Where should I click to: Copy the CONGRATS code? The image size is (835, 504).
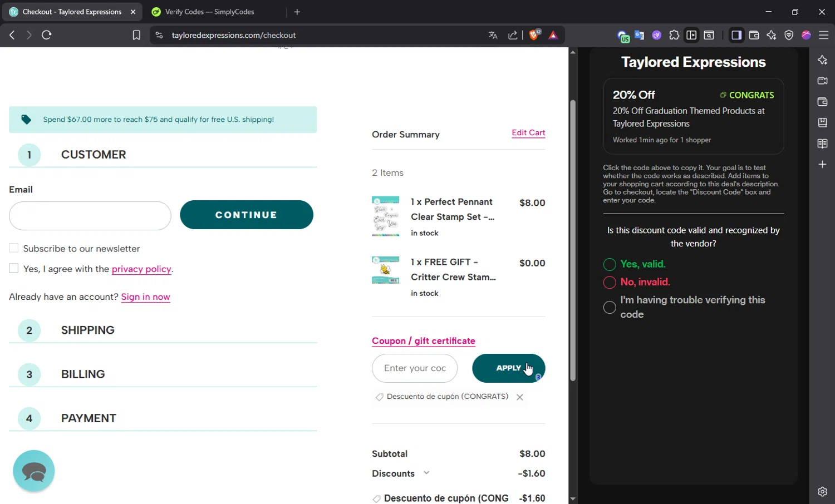pos(747,95)
